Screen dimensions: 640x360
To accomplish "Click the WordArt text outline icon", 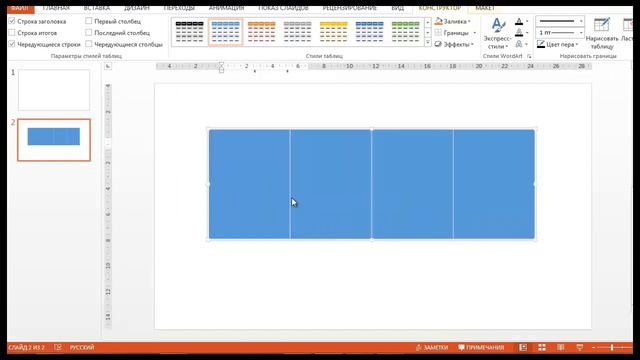I will pos(518,33).
